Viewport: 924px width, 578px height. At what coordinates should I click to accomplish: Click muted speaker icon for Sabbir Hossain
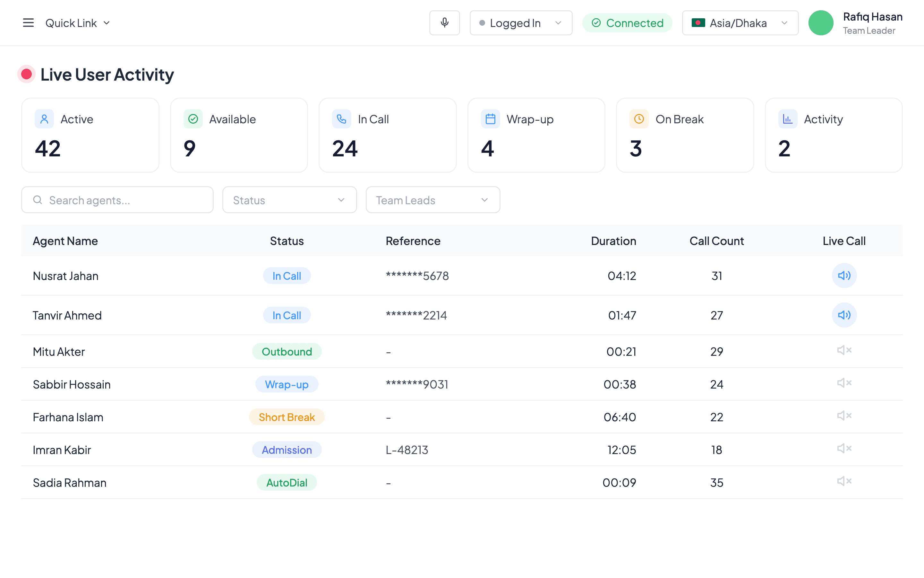[844, 383]
